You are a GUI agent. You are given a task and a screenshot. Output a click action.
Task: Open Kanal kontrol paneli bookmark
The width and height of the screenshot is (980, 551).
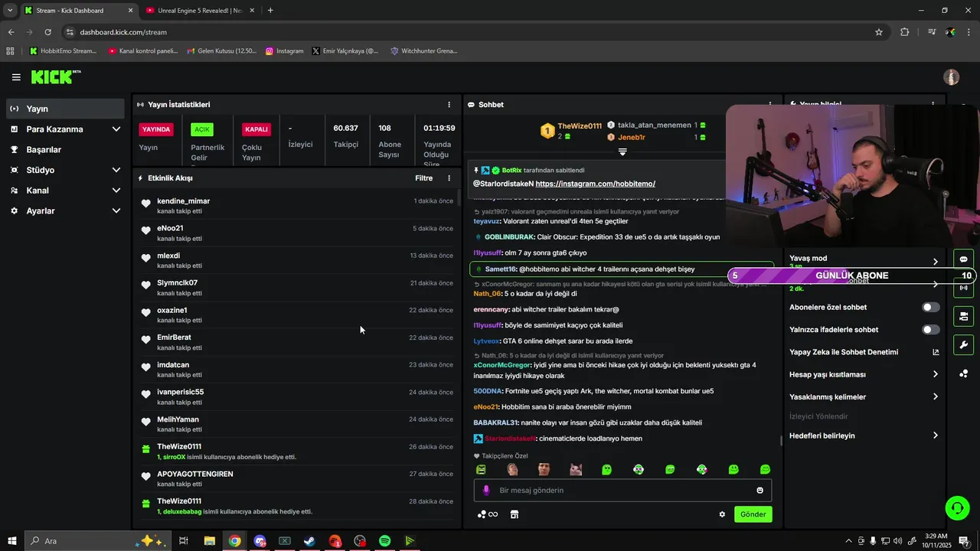[143, 51]
